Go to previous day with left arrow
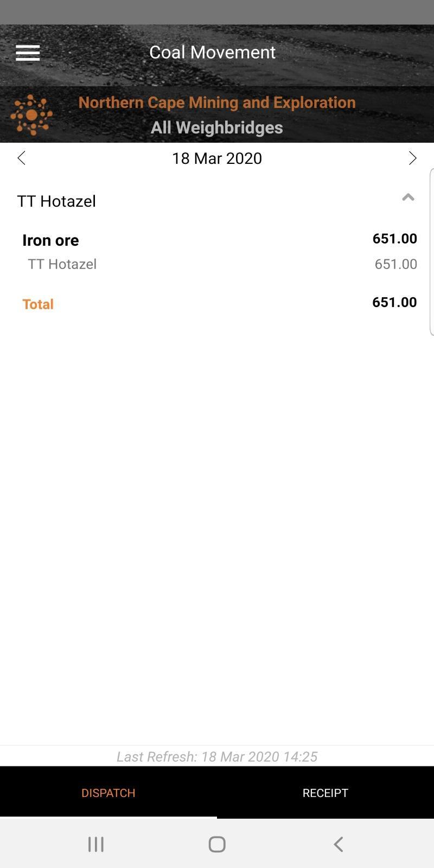This screenshot has height=868, width=434. coord(21,158)
